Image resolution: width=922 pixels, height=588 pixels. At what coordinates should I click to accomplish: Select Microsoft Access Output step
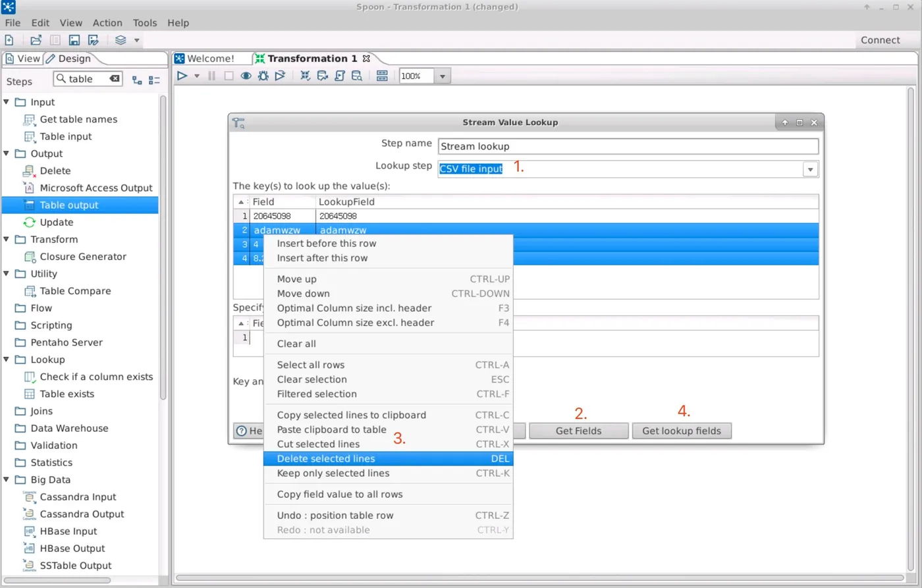click(x=96, y=188)
